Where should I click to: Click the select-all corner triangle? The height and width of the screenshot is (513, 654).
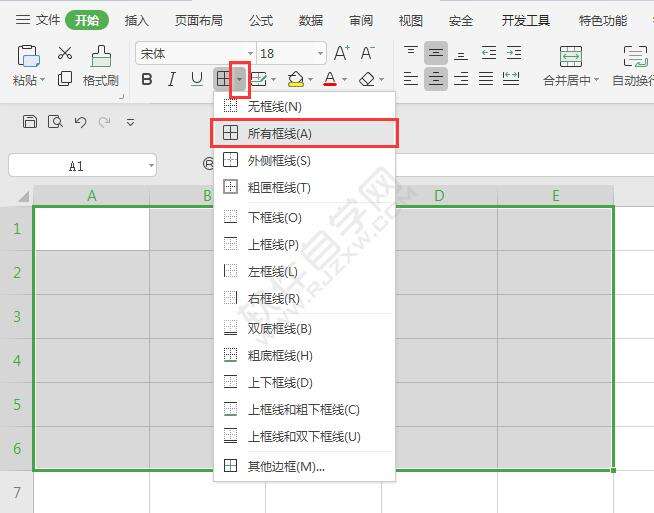click(24, 196)
